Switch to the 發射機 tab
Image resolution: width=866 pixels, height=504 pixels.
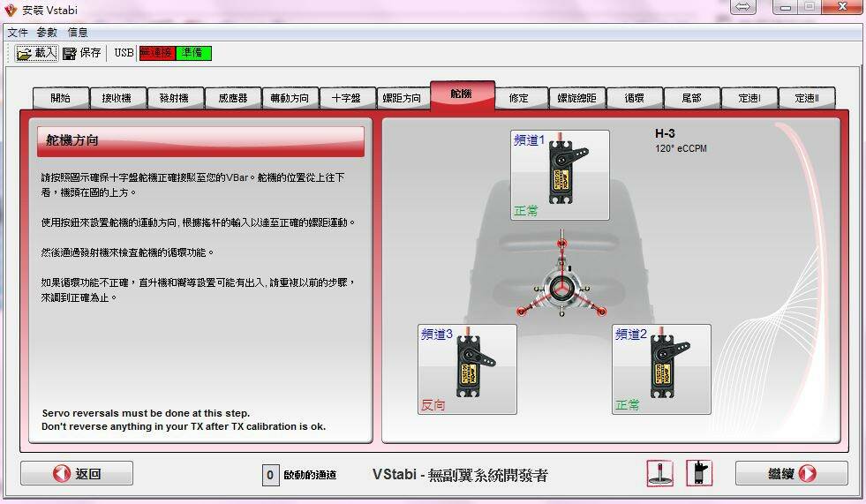coord(175,98)
